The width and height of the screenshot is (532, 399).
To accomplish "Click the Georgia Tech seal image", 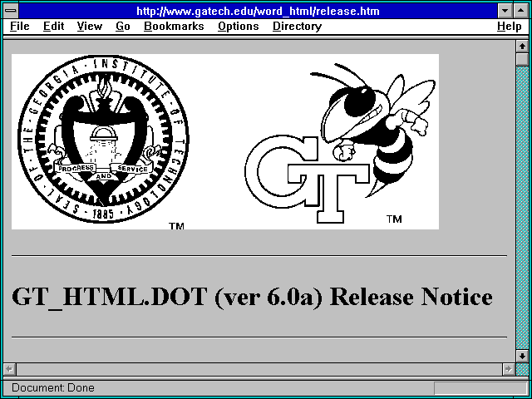I will pos(103,140).
